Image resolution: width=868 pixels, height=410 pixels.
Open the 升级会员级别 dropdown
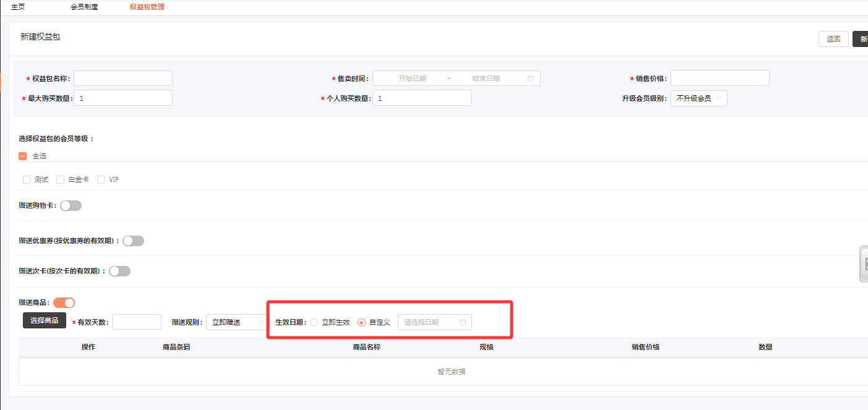click(698, 98)
